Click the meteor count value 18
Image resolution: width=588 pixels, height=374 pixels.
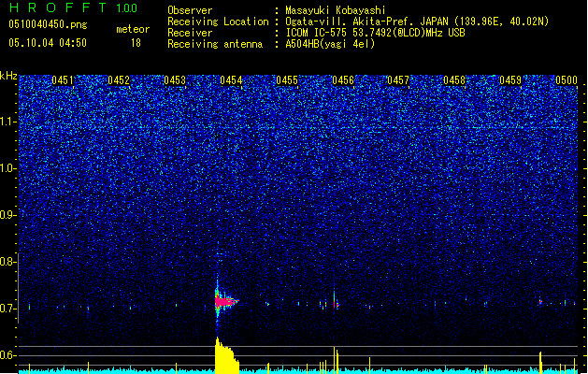coord(136,43)
